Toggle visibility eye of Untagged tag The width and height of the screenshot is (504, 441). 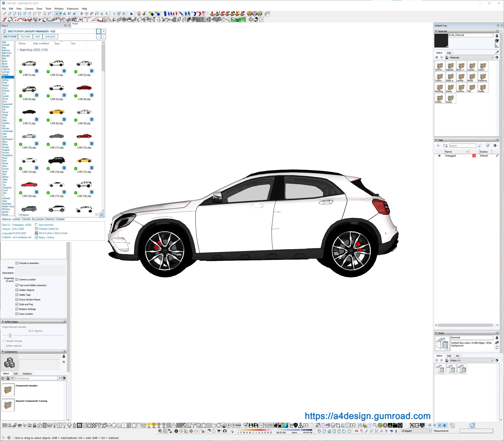(439, 156)
